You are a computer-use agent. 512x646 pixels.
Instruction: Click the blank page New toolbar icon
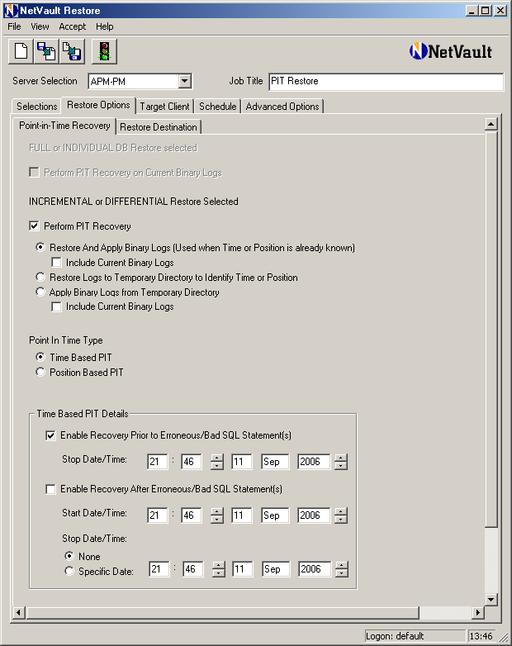(x=21, y=51)
